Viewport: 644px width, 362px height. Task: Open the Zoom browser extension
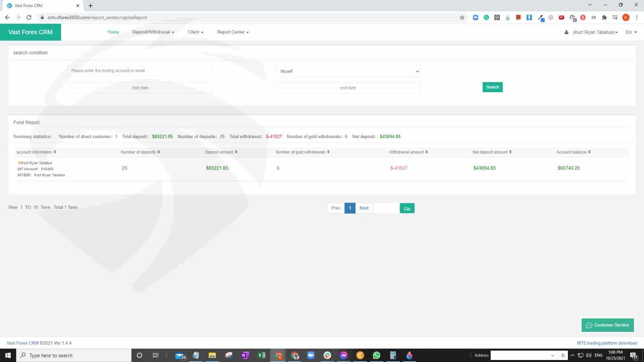click(475, 17)
